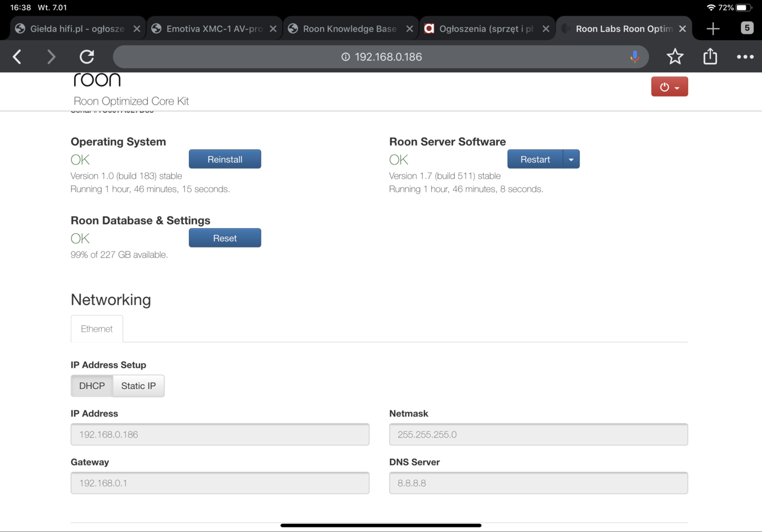This screenshot has height=532, width=762.
Task: Click the IP Address field 192.168.0.186
Action: coord(220,434)
